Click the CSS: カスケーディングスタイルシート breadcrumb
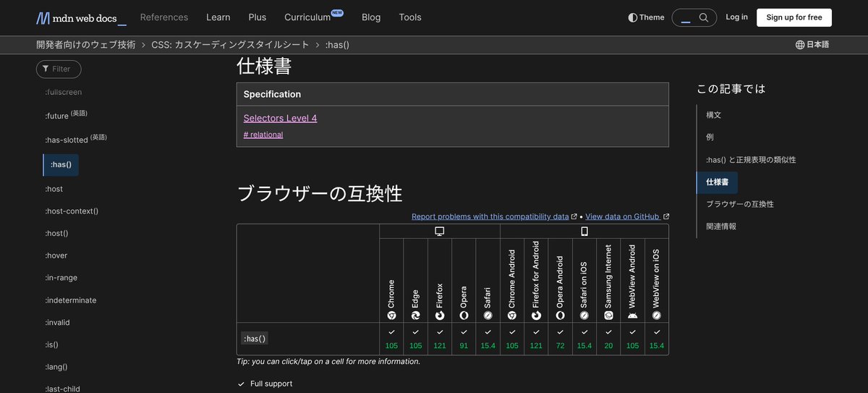868x393 pixels. coord(230,45)
